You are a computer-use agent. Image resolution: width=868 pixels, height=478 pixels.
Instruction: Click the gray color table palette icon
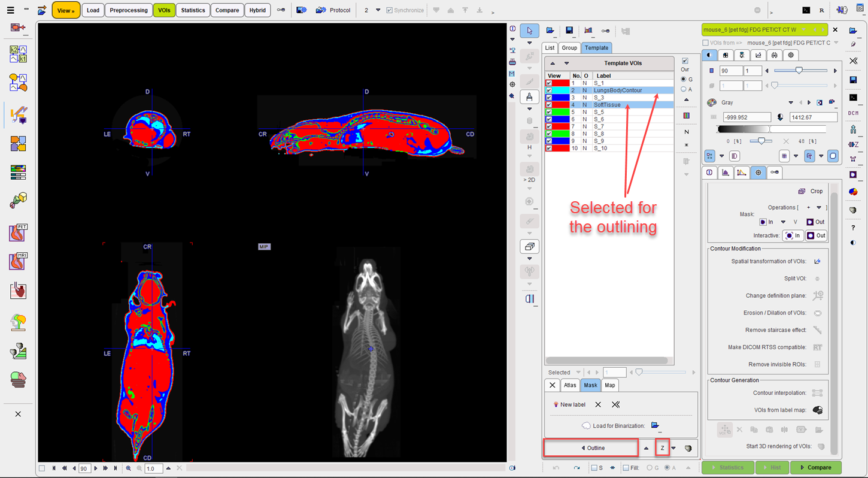pyautogui.click(x=712, y=102)
